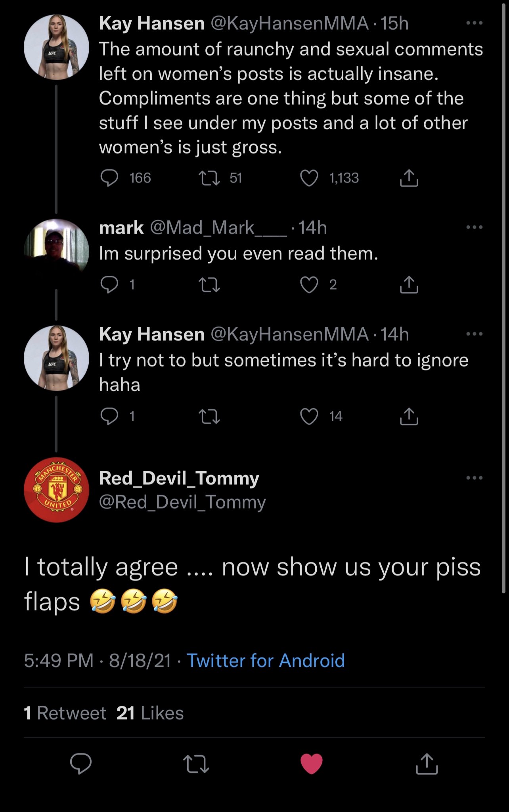The height and width of the screenshot is (812, 509).
Task: Retweet Red_Devil_Tommy's main tweet
Action: (196, 764)
